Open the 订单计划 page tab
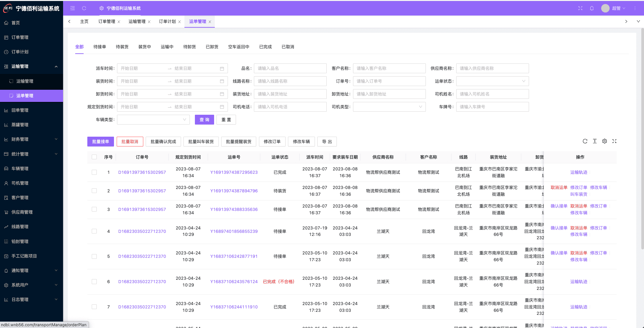 167,22
